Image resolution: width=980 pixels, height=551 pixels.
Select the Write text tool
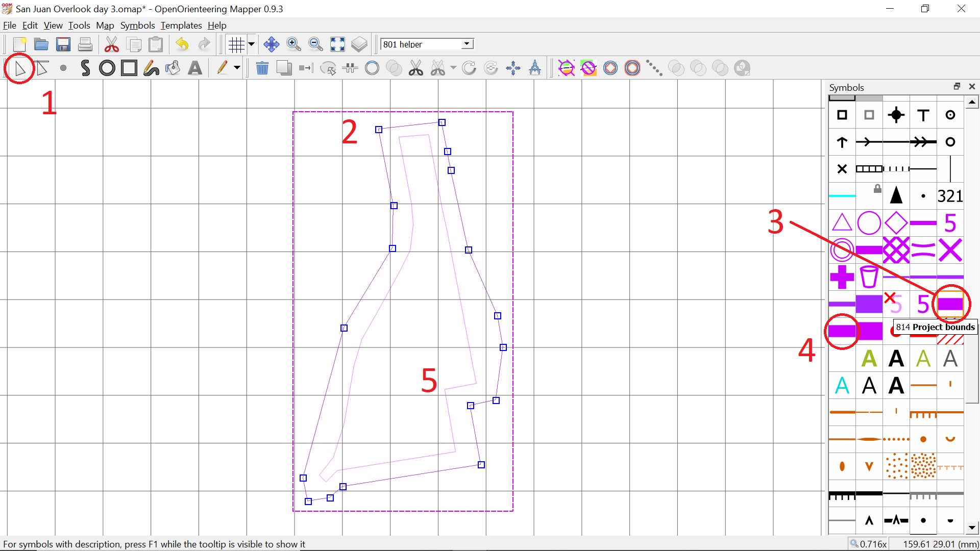pos(195,68)
